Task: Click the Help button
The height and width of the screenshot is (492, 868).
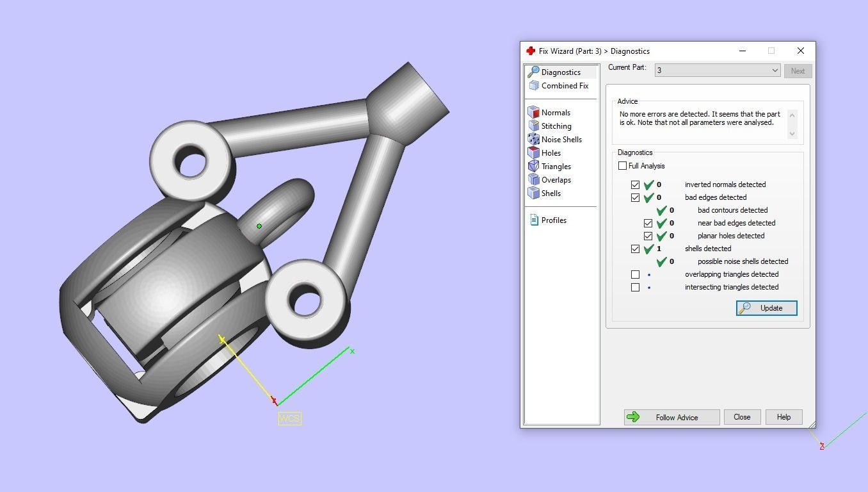Action: [784, 417]
